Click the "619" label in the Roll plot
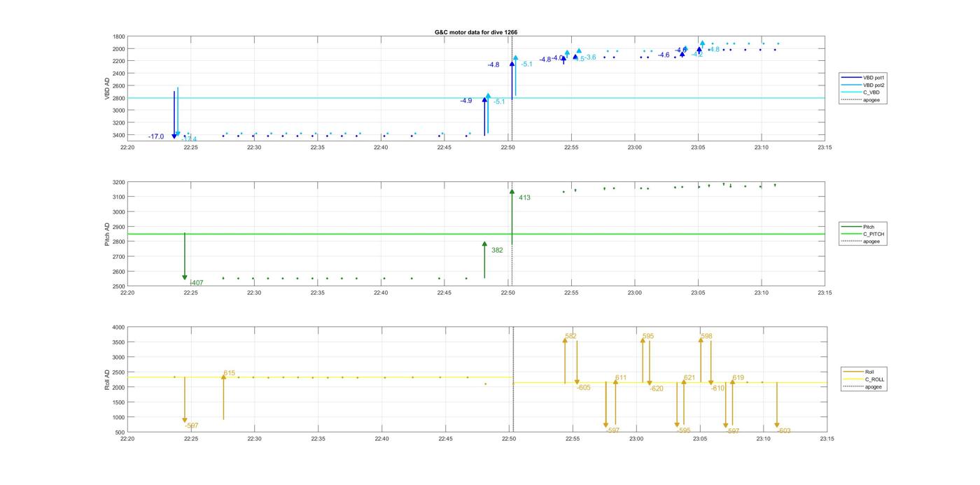The width and height of the screenshot is (980, 485). point(739,378)
